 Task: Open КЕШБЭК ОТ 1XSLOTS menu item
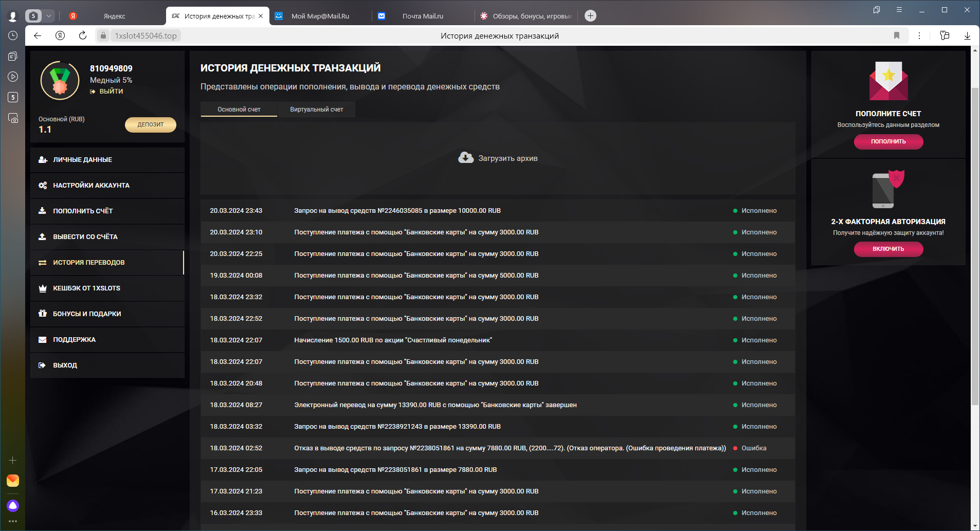107,288
